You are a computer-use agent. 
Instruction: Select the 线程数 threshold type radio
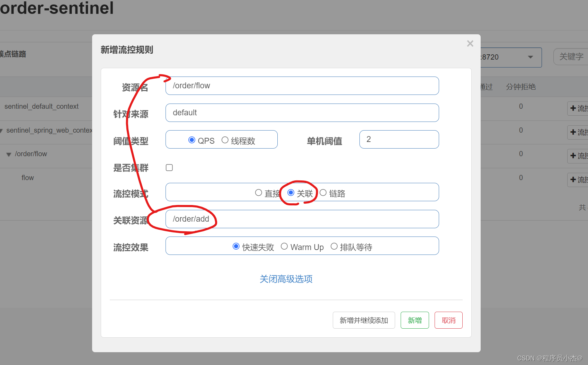225,140
